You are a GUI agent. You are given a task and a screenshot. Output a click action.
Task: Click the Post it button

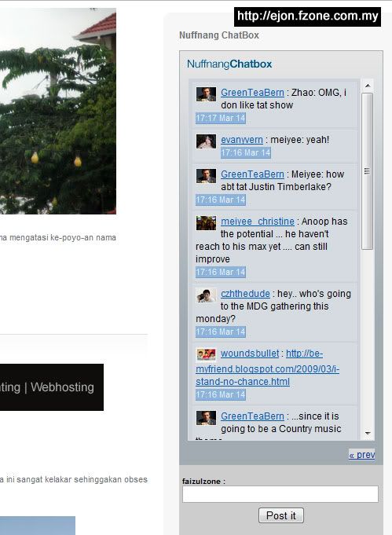click(280, 515)
